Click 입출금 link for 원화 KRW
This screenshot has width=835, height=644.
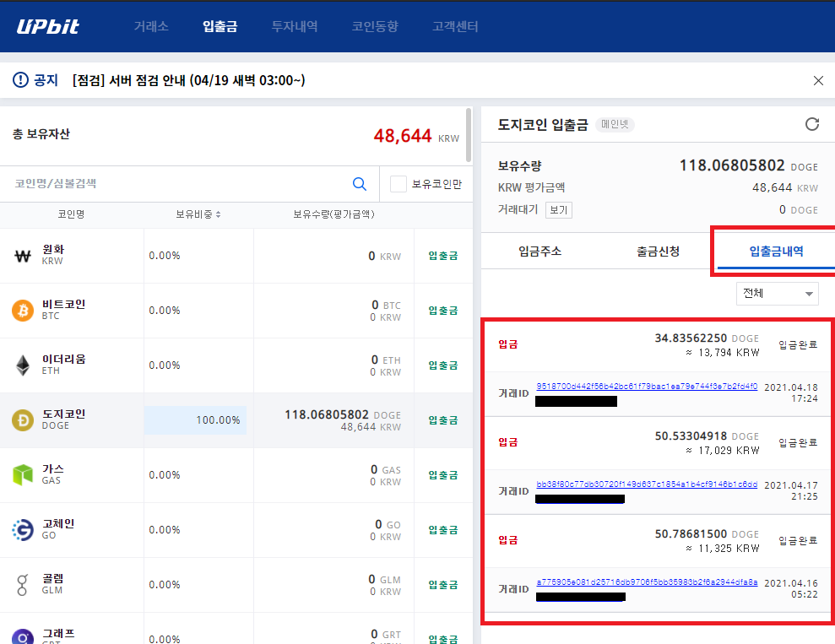pos(443,256)
